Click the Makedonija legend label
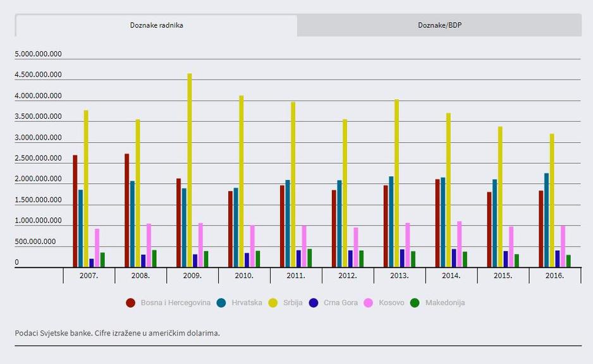This screenshot has height=364, width=593. pos(445,303)
